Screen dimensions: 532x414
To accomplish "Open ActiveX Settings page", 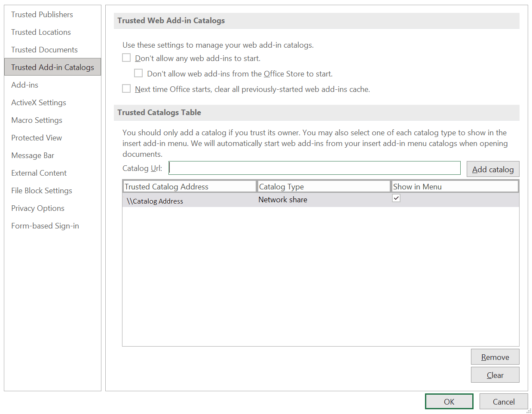I will [38, 102].
